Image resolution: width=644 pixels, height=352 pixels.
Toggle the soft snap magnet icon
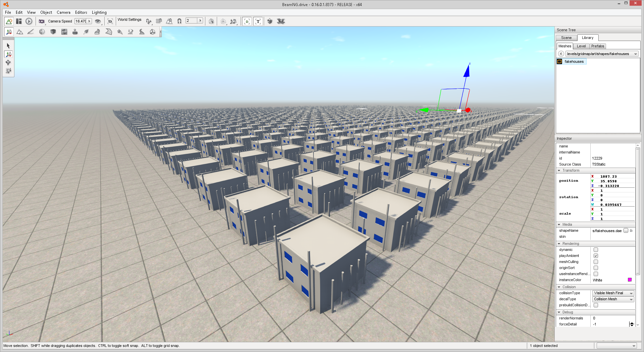(180, 21)
